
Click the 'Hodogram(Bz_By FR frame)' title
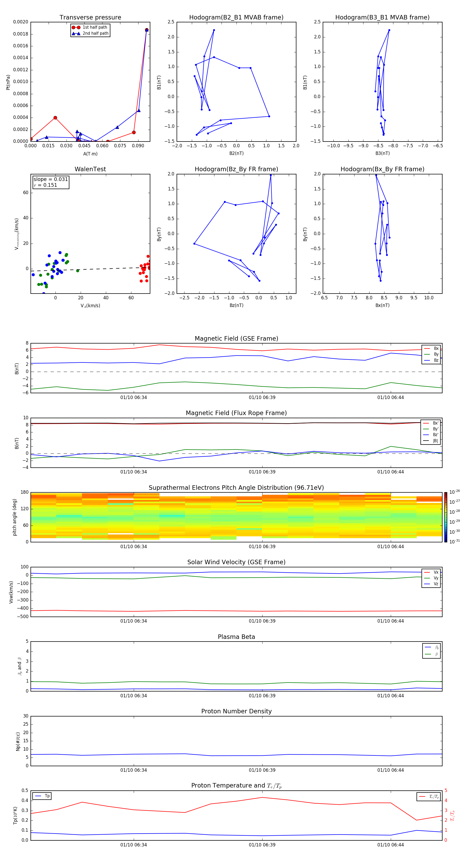236,169
